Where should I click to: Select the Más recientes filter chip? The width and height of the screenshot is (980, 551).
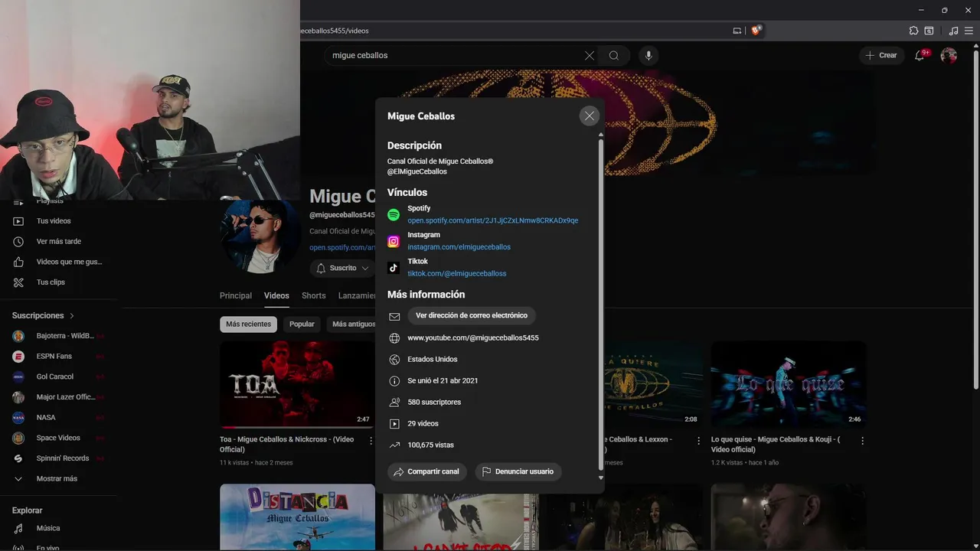(248, 324)
